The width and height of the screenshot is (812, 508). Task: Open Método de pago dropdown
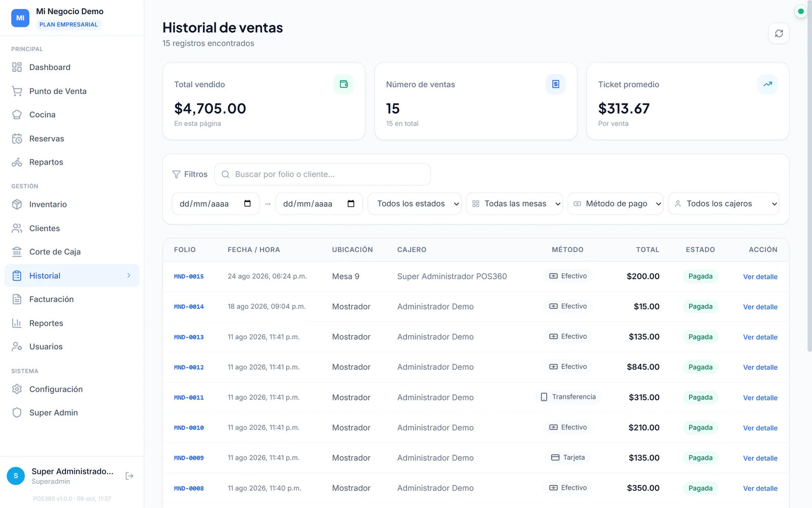[616, 204]
